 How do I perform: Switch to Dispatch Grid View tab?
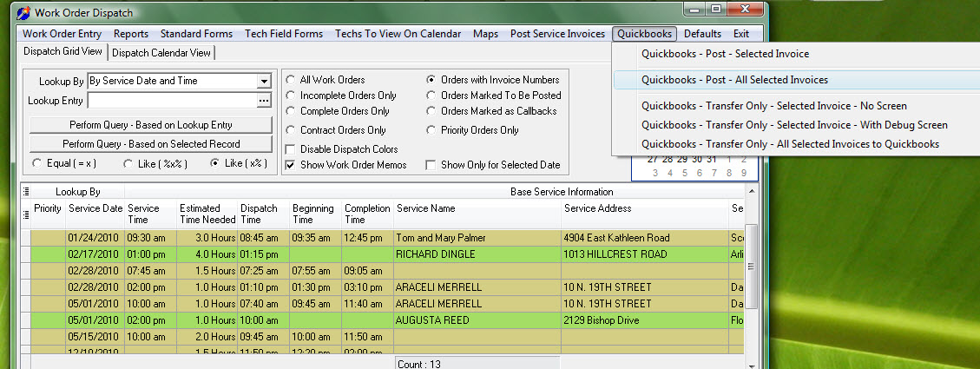[63, 51]
